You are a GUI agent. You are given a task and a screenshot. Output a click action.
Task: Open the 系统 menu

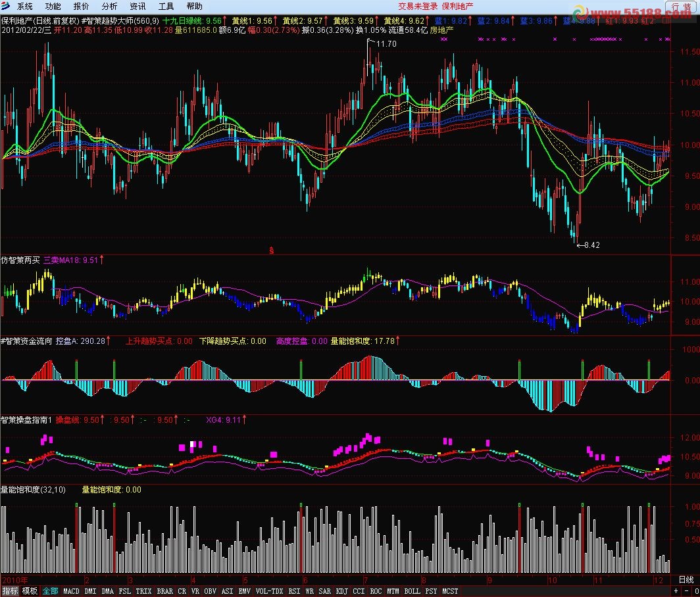pyautogui.click(x=24, y=7)
